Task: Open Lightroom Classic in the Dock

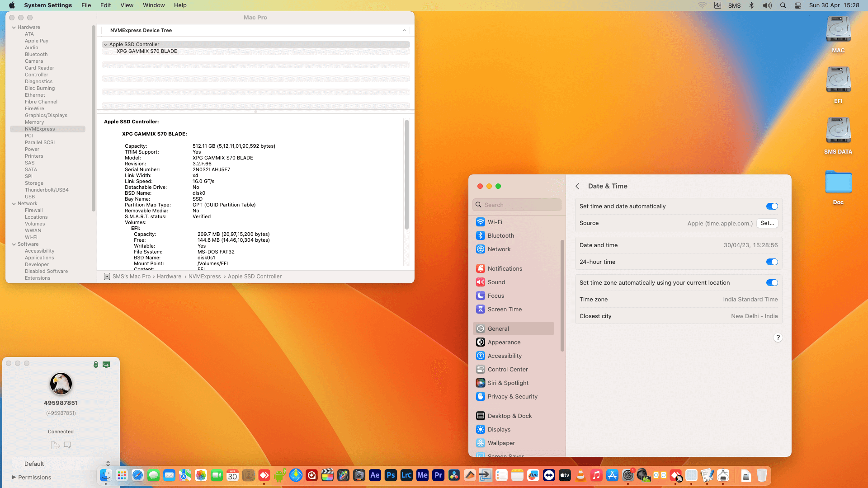Action: [406, 475]
